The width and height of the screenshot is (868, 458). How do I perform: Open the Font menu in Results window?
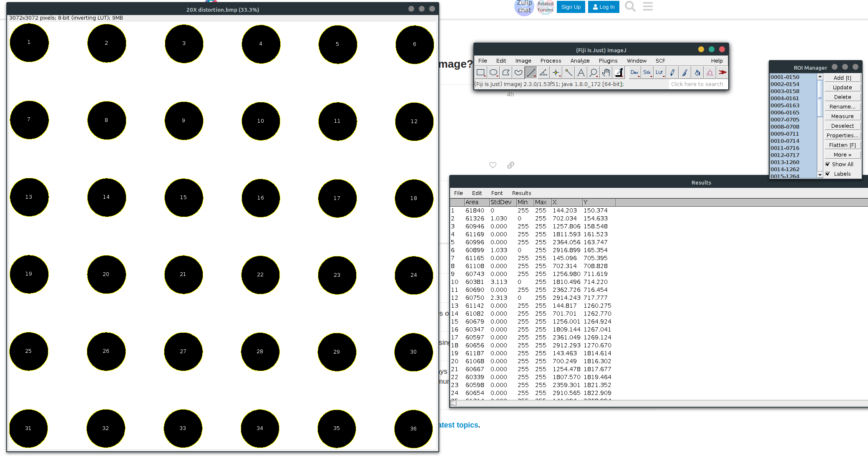coord(497,193)
